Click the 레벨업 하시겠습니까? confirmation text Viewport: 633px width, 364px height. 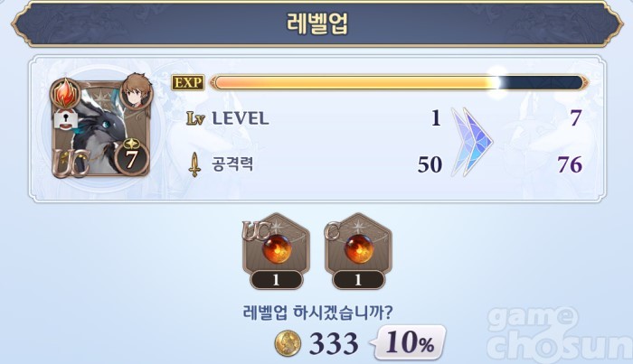(x=317, y=313)
